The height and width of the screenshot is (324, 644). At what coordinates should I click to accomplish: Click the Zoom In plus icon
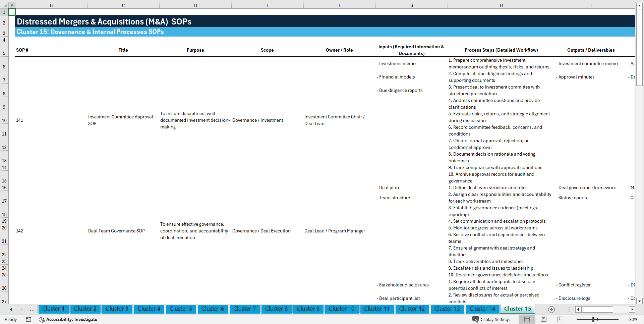(x=622, y=319)
